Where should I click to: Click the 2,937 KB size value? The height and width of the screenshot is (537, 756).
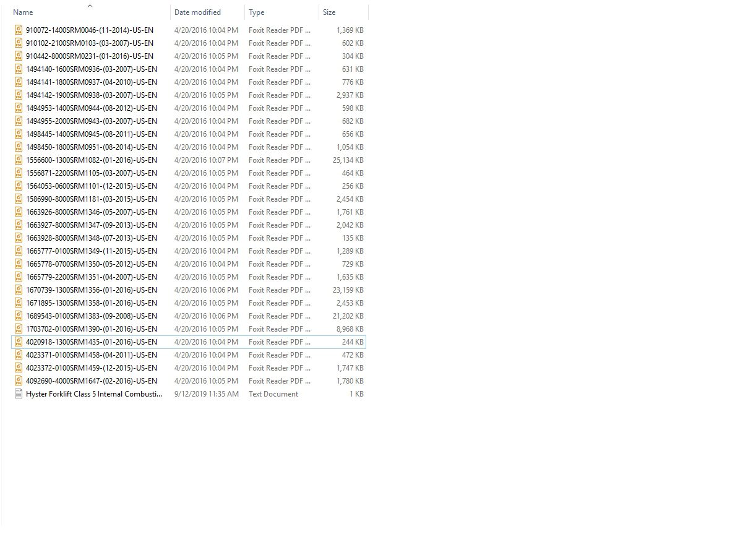coord(350,95)
